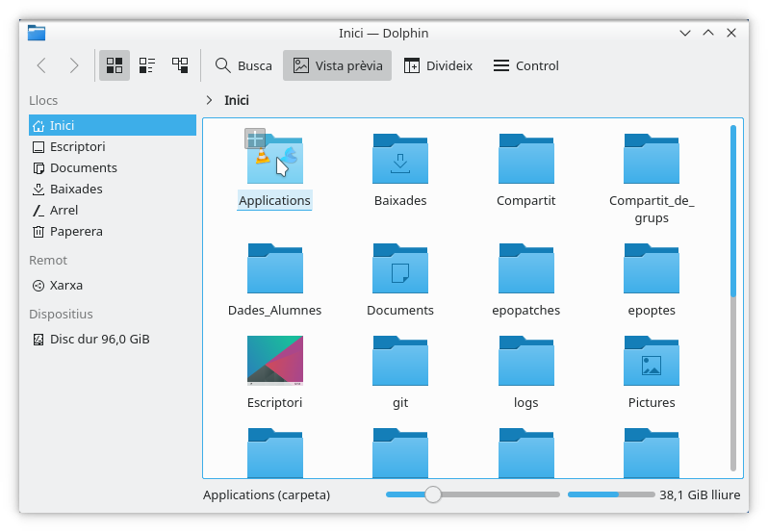Select Inici in the Llocs panel
Viewport: 768px width, 532px height.
pyautogui.click(x=113, y=125)
